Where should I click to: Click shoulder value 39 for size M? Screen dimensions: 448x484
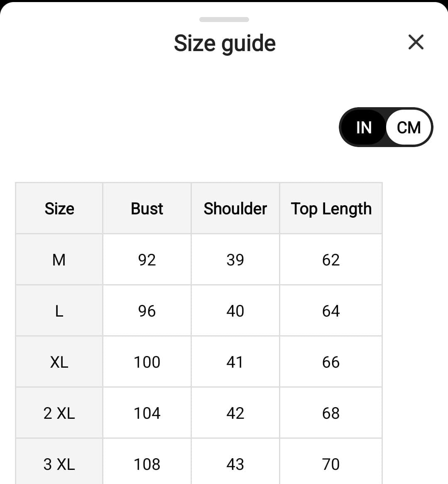tap(235, 260)
